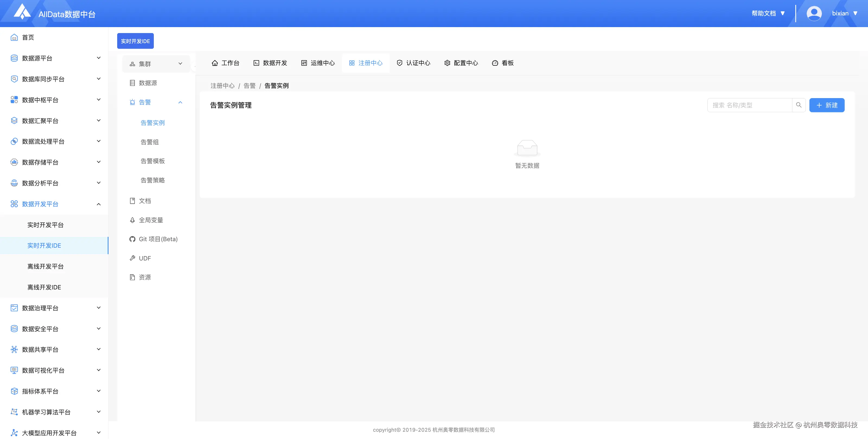Click the 文档 book icon
Viewport: 868px width, 439px height.
tap(132, 201)
